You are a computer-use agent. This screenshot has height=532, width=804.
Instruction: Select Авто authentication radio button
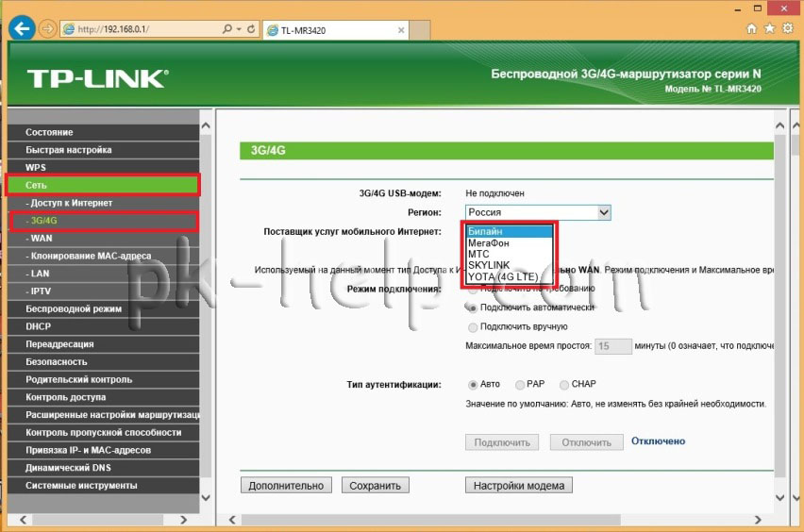click(473, 385)
